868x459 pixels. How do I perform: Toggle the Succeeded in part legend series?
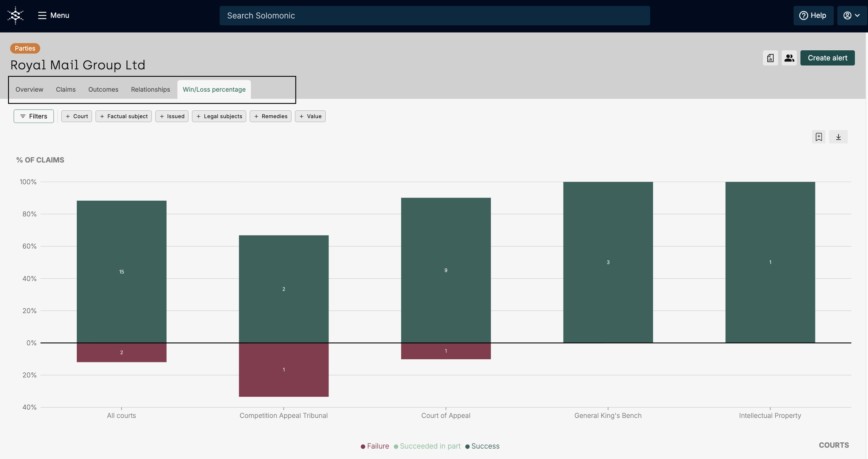pyautogui.click(x=427, y=446)
